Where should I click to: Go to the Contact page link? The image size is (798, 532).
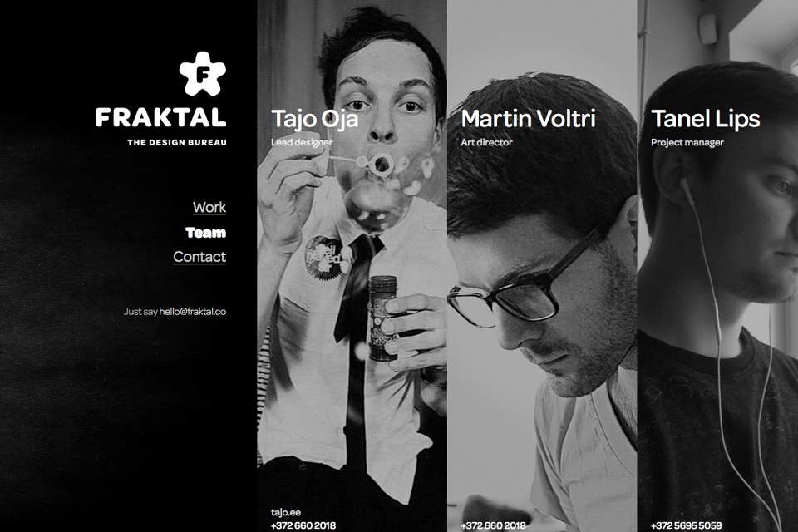tap(199, 257)
